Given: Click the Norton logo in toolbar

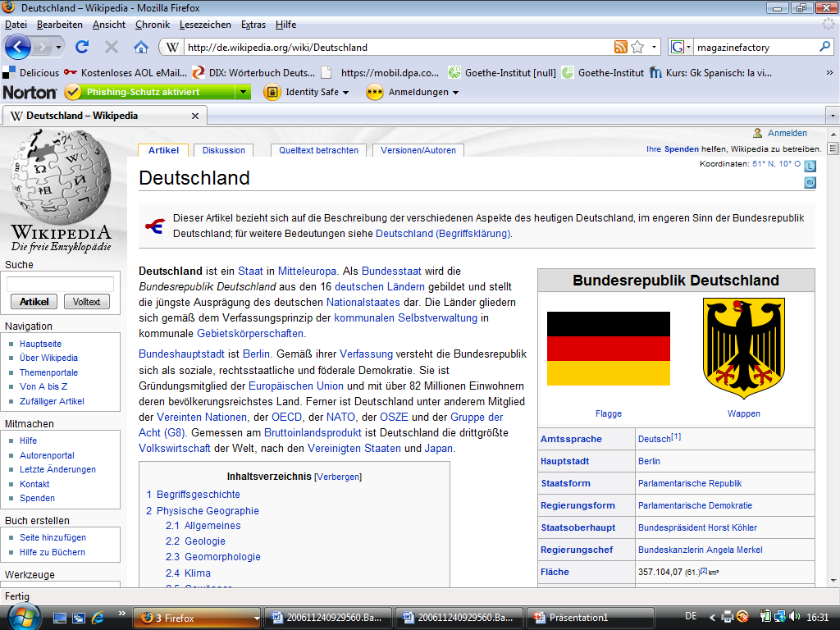Looking at the screenshot, I should tap(30, 92).
